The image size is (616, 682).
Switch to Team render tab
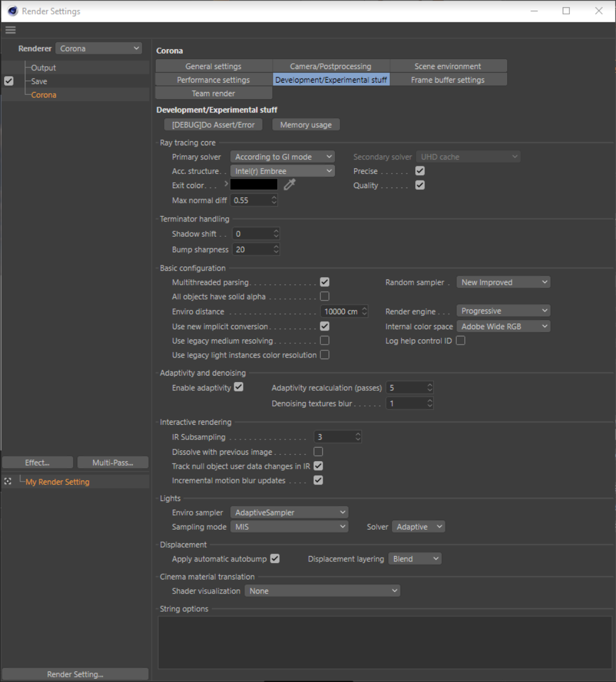(x=214, y=93)
